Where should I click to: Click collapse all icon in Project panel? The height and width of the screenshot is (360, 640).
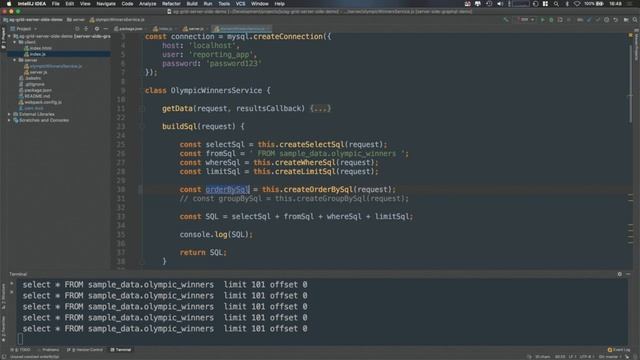click(86, 29)
